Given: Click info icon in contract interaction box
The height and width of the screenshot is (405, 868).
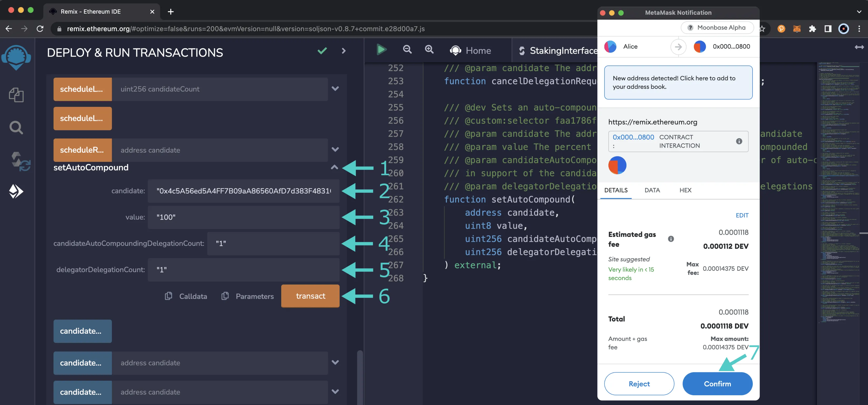Looking at the screenshot, I should click(739, 141).
